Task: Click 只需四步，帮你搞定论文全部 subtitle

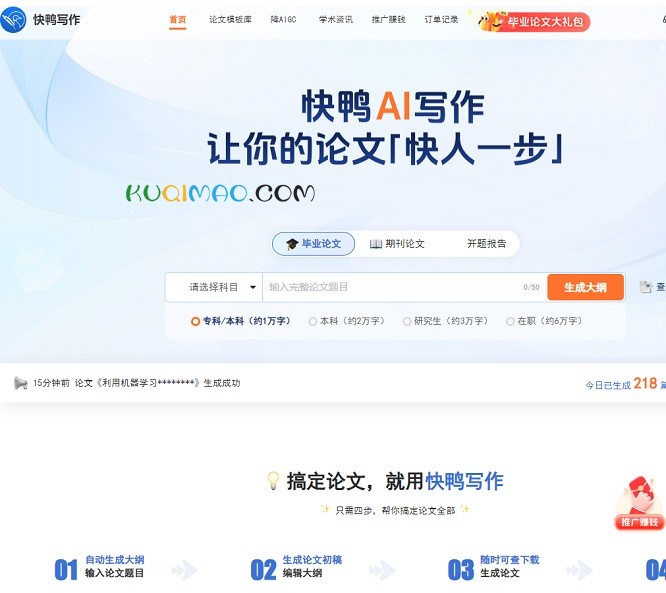Action: pyautogui.click(x=395, y=510)
